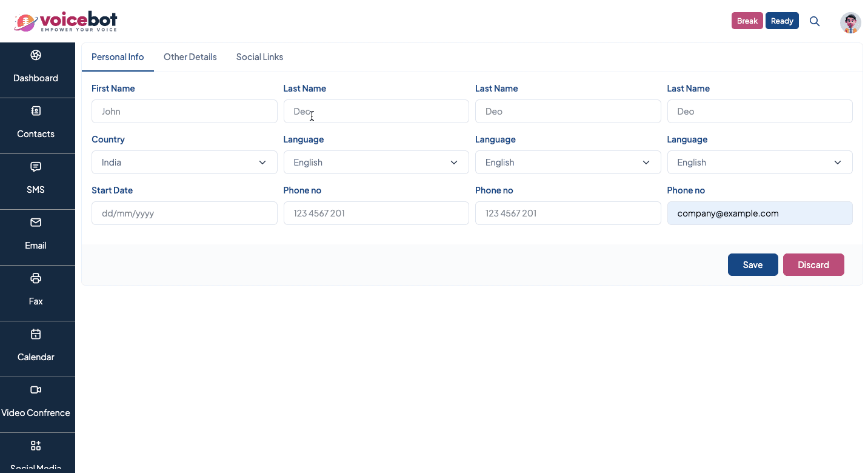This screenshot has width=868, height=473.
Task: Focus the Start Date input field
Action: coord(184,213)
